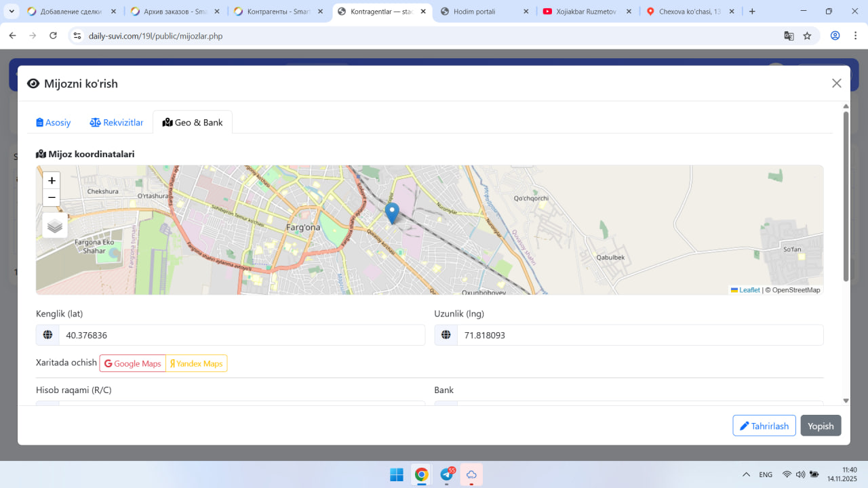Click the Tahrirlash edit button
This screenshot has width=868, height=488.
click(764, 426)
